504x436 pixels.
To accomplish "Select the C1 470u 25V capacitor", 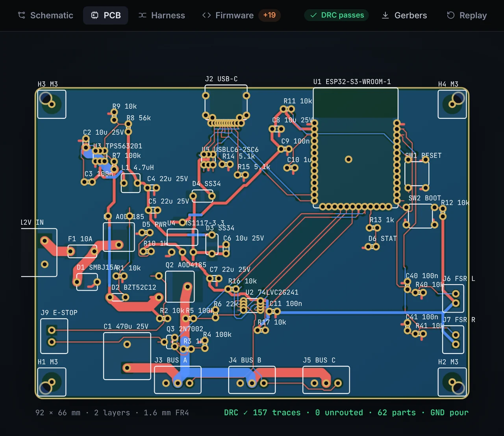I will (x=127, y=356).
